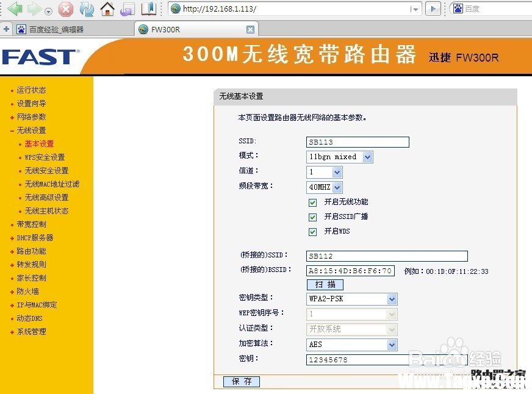Switch to the 百度经验_编辑器 tab
Image resolution: width=532 pixels, height=394 pixels.
[73, 29]
